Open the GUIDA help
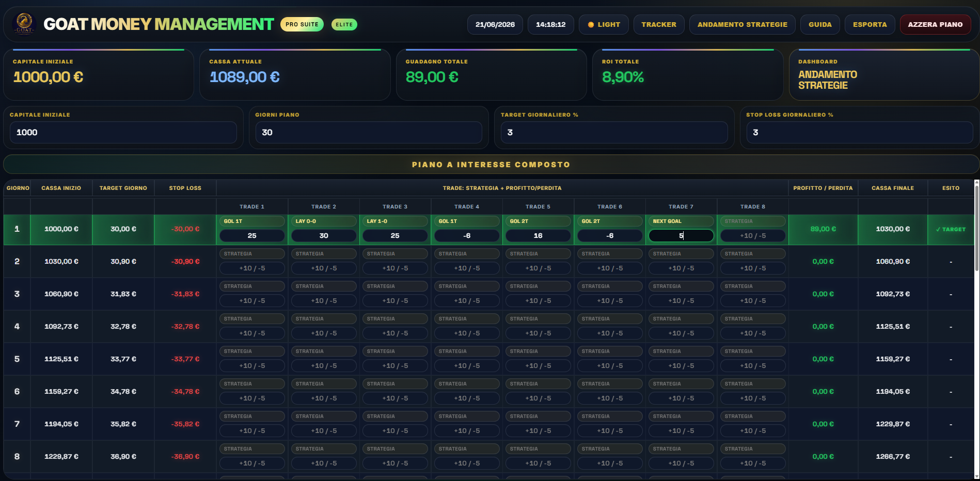980x481 pixels. tap(820, 24)
